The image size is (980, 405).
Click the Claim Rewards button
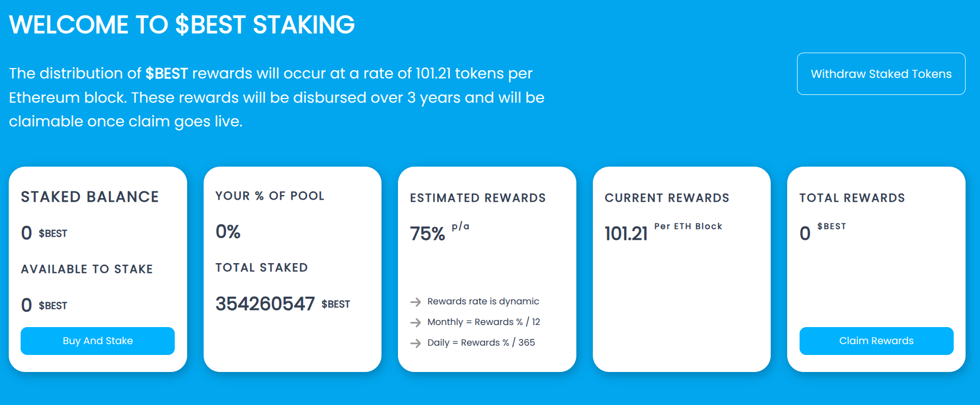876,341
